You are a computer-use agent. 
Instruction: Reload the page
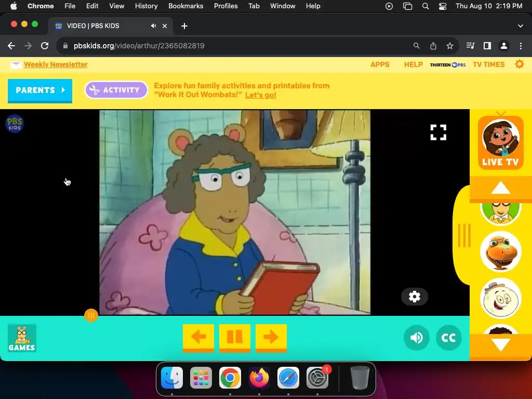click(45, 46)
